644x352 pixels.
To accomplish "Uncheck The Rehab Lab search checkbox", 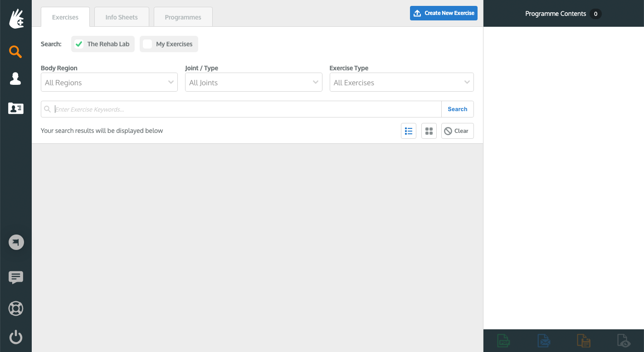I will tap(79, 44).
